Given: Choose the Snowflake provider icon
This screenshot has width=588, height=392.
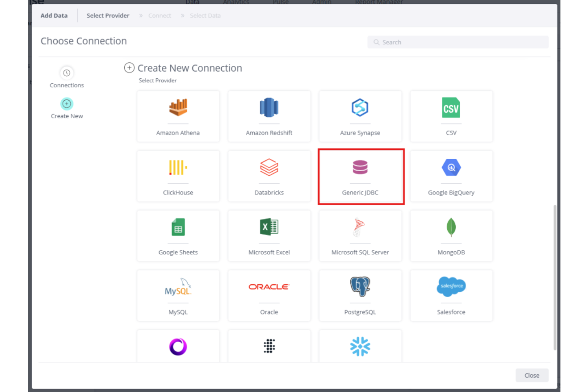Looking at the screenshot, I should click(360, 346).
